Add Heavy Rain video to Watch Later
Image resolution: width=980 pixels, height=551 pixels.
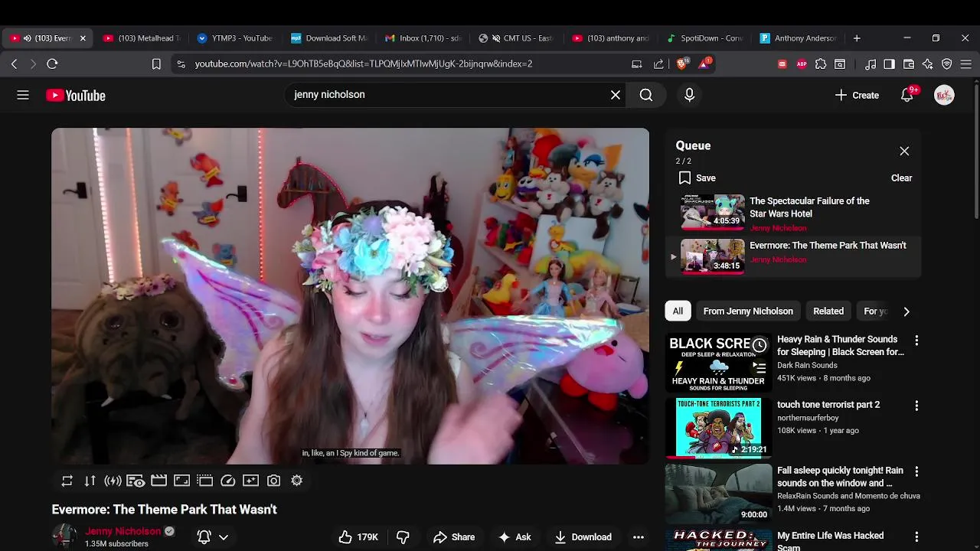coord(759,346)
